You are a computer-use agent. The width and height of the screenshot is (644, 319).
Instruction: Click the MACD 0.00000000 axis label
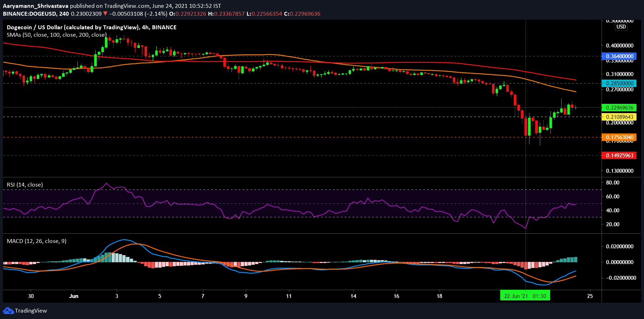(620, 262)
